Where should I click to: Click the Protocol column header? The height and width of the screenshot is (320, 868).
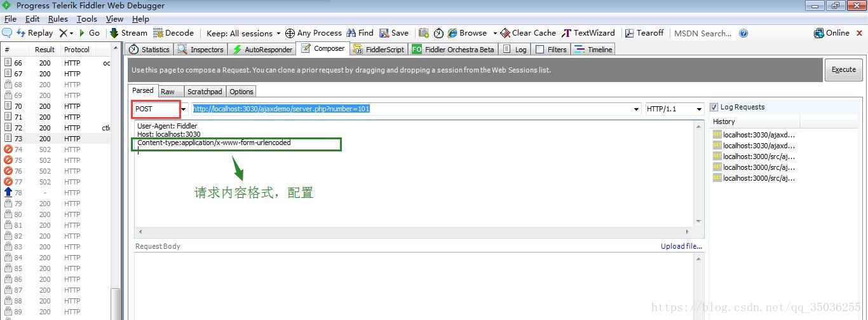tap(77, 50)
